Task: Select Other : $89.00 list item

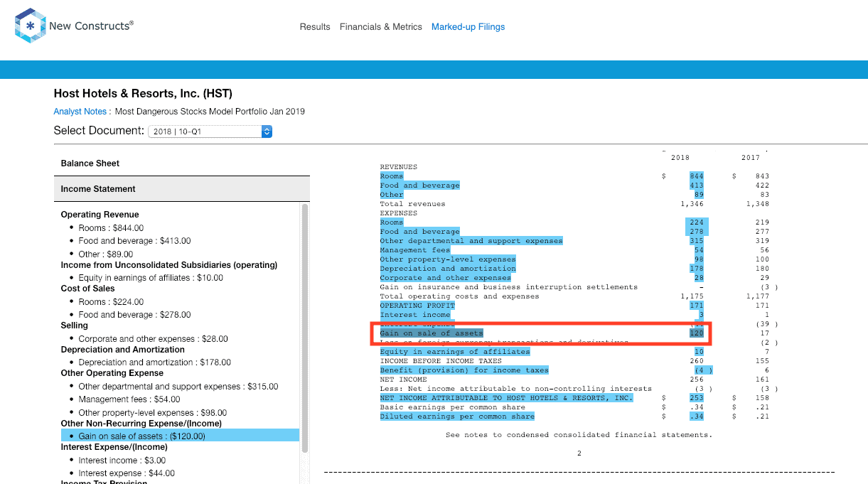Action: 106,254
